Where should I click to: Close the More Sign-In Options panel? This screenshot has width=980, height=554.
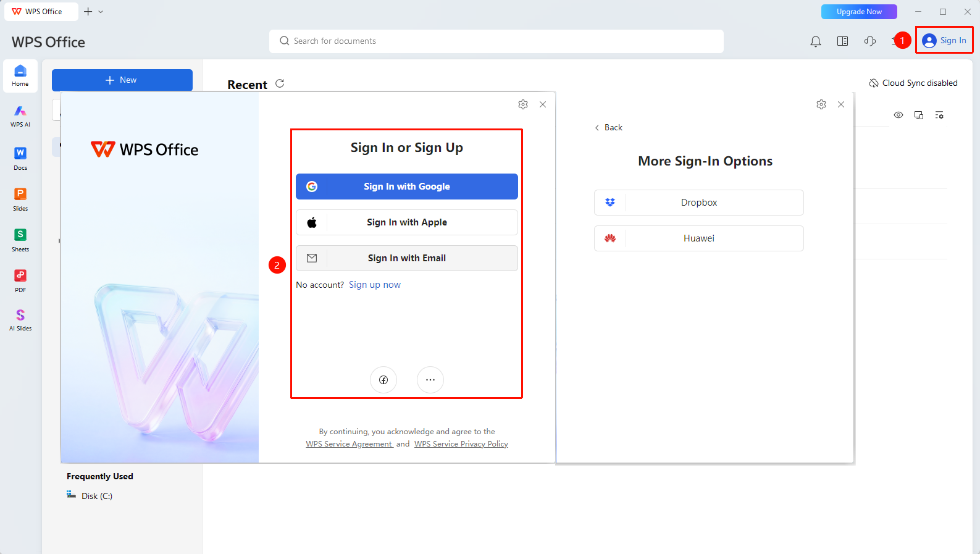tap(841, 104)
